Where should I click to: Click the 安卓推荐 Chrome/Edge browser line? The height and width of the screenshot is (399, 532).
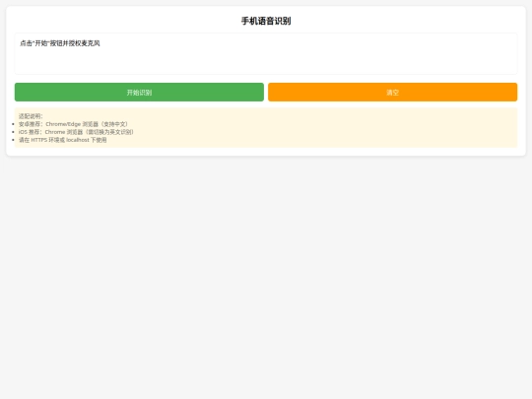(73, 124)
